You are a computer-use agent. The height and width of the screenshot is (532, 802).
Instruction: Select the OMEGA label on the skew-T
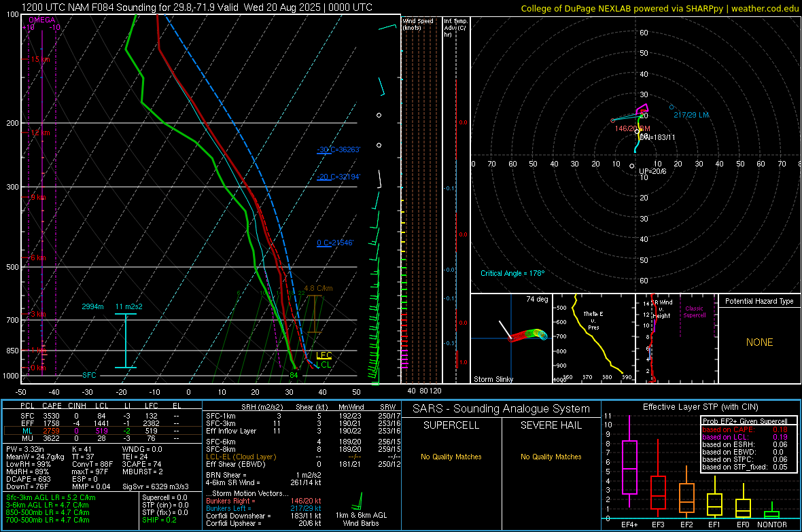42,20
